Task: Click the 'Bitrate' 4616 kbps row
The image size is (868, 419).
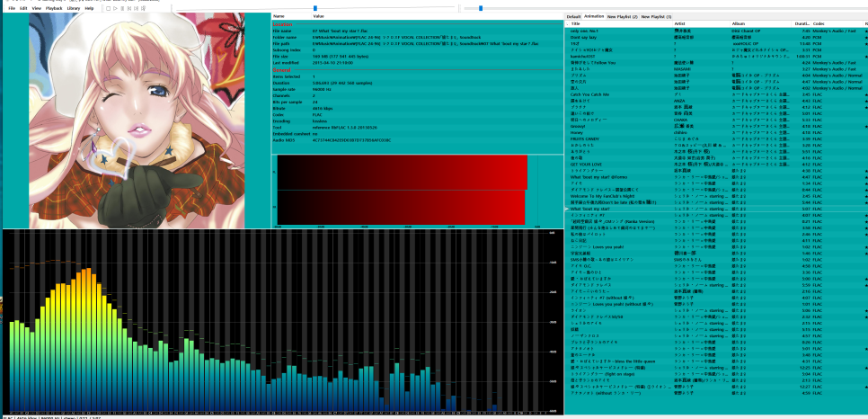Action: pos(417,108)
